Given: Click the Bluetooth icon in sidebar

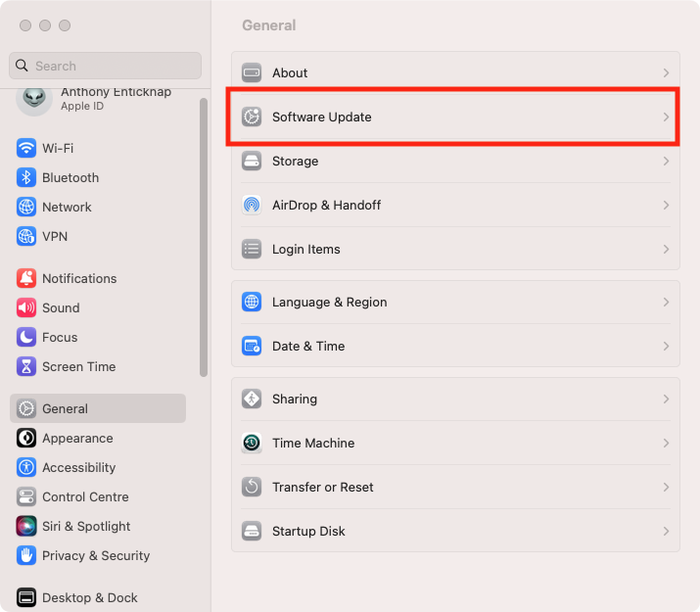Looking at the screenshot, I should tap(26, 177).
